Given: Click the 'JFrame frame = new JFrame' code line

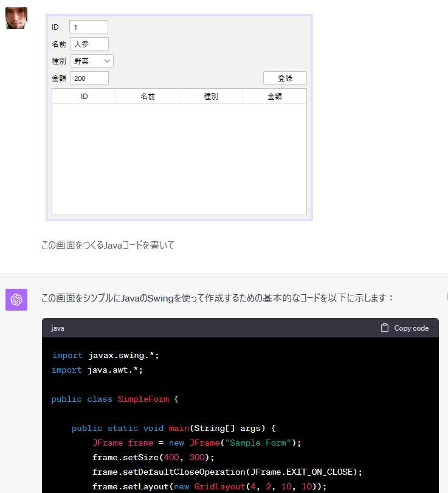Looking at the screenshot, I should (197, 443).
